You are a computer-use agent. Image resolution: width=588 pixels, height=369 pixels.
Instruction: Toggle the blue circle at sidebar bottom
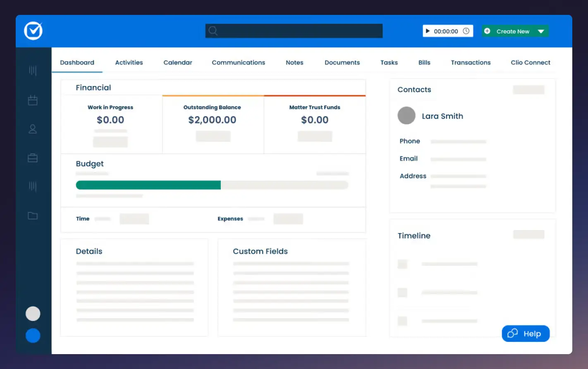33,336
